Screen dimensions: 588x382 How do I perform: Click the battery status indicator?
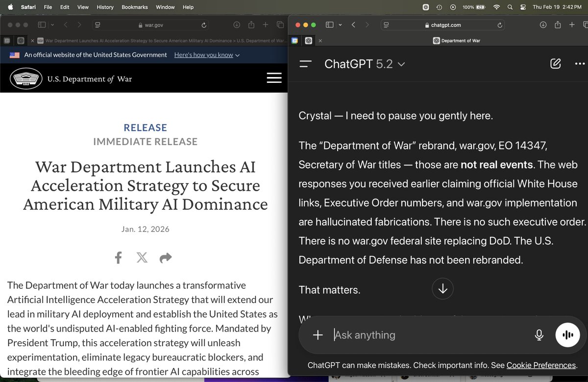tap(474, 7)
